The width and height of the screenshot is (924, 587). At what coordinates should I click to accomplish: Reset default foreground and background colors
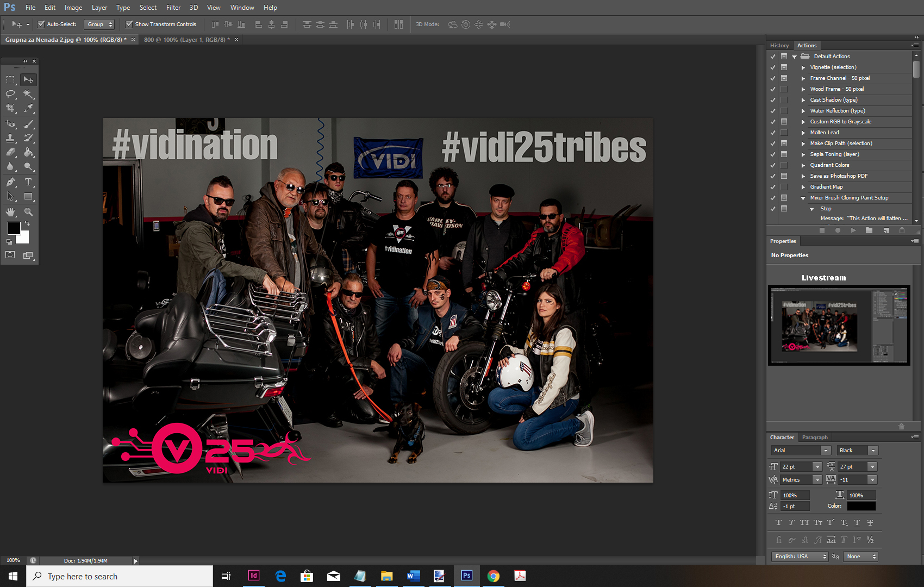pos(9,242)
